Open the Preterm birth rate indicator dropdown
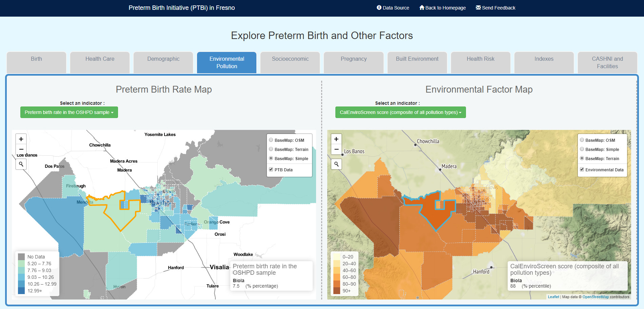Viewport: 644px width, 309px height. point(69,112)
